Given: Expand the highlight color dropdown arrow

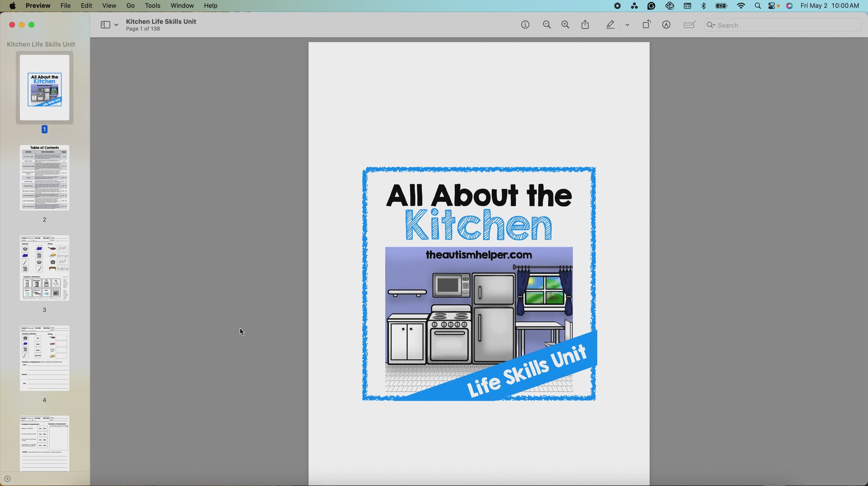Looking at the screenshot, I should [x=627, y=25].
